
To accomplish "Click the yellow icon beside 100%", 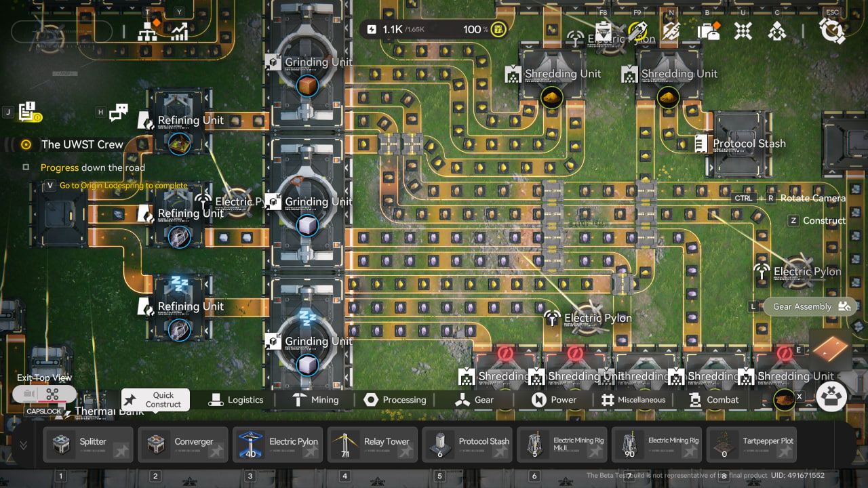I will click(x=498, y=29).
